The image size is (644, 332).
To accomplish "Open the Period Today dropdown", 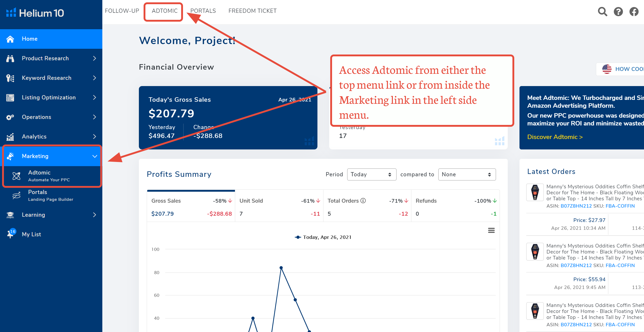I will click(x=371, y=174).
